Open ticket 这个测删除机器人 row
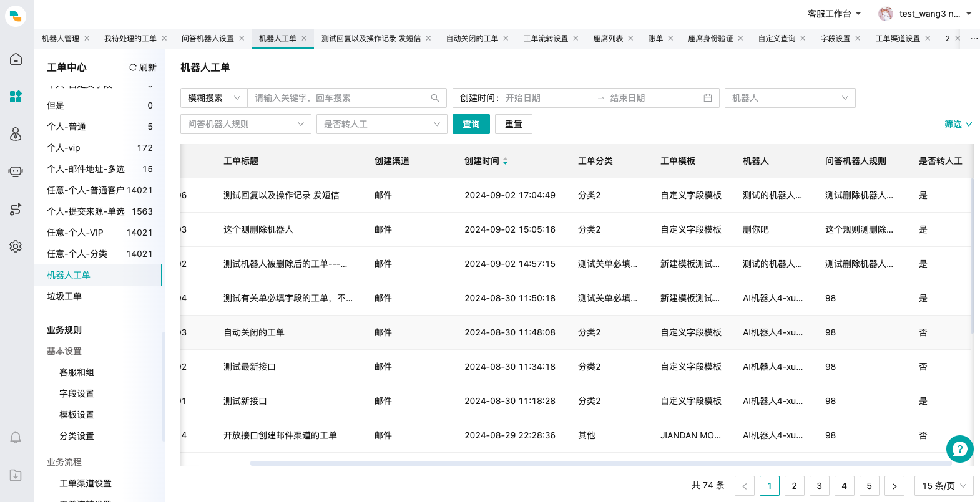Image resolution: width=980 pixels, height=502 pixels. point(576,229)
